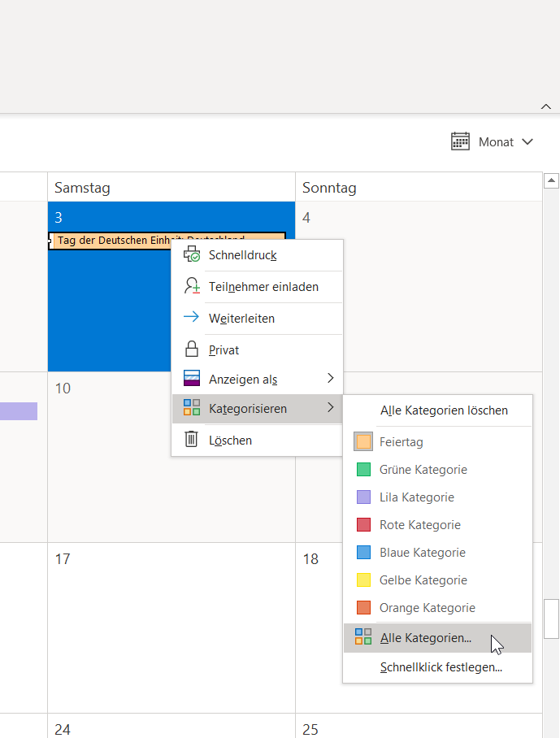Pick the Grüne Kategorie green swatch
560x738 pixels.
click(x=363, y=469)
